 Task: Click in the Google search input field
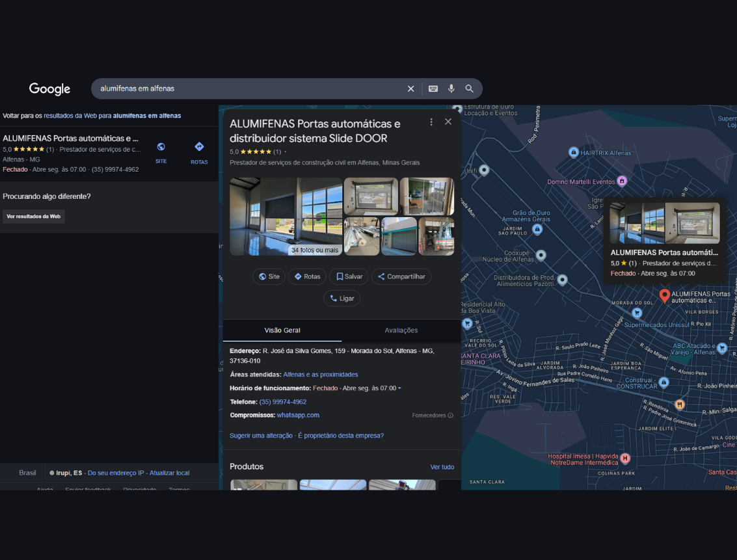pyautogui.click(x=249, y=89)
